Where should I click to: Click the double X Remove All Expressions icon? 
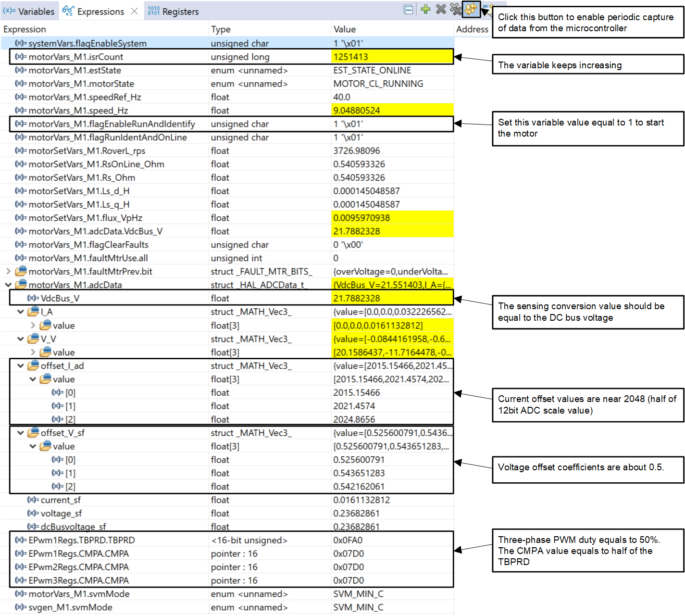click(x=456, y=9)
